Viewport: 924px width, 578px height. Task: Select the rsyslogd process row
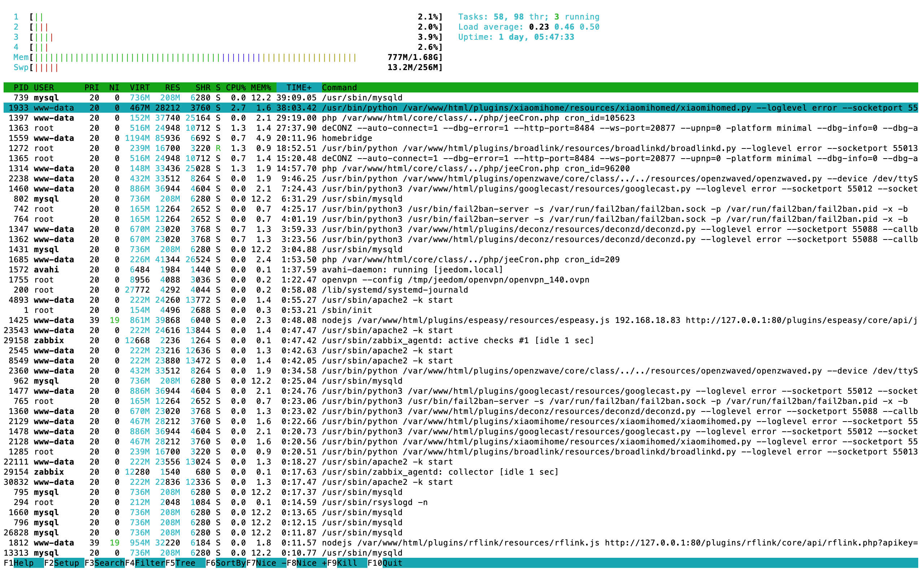pyautogui.click(x=461, y=502)
